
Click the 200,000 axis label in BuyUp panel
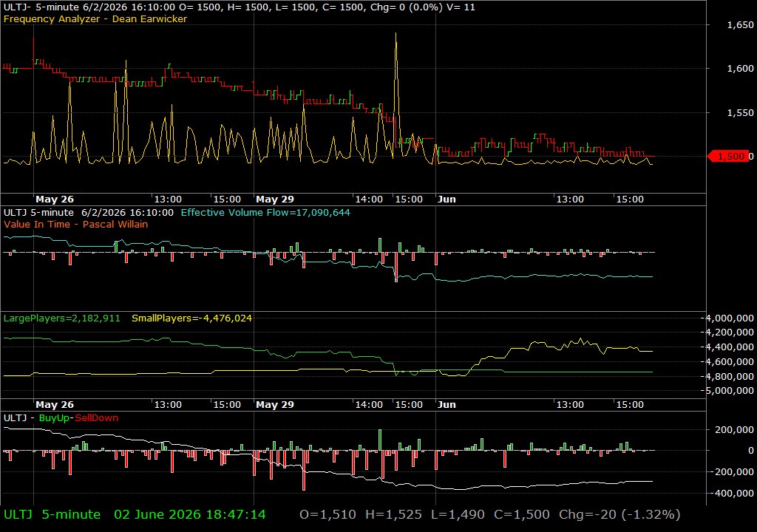coord(734,429)
